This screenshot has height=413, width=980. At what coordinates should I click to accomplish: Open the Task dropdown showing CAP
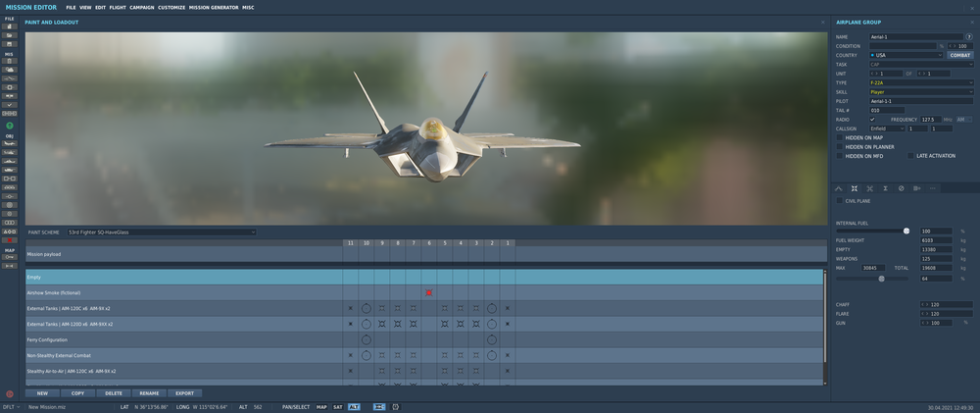click(921, 65)
